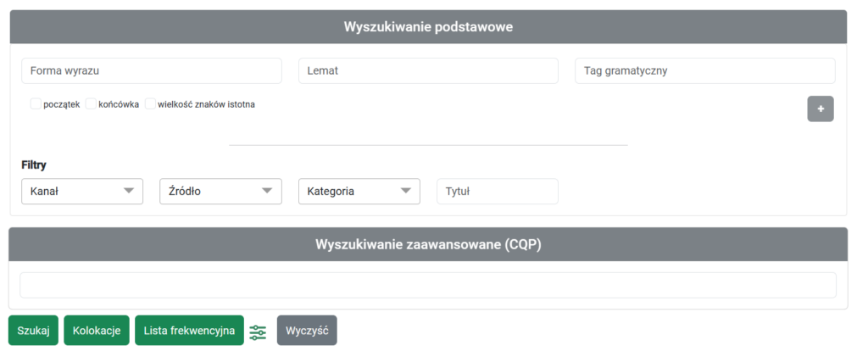Enable the początek checkbox
The width and height of the screenshot is (868, 357).
(36, 104)
